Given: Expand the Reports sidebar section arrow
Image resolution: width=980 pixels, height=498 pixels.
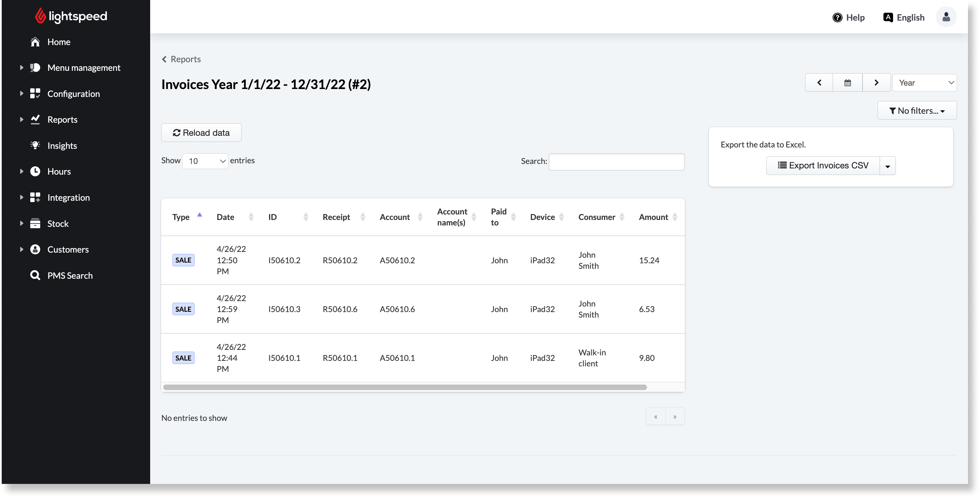Looking at the screenshot, I should [x=22, y=120].
